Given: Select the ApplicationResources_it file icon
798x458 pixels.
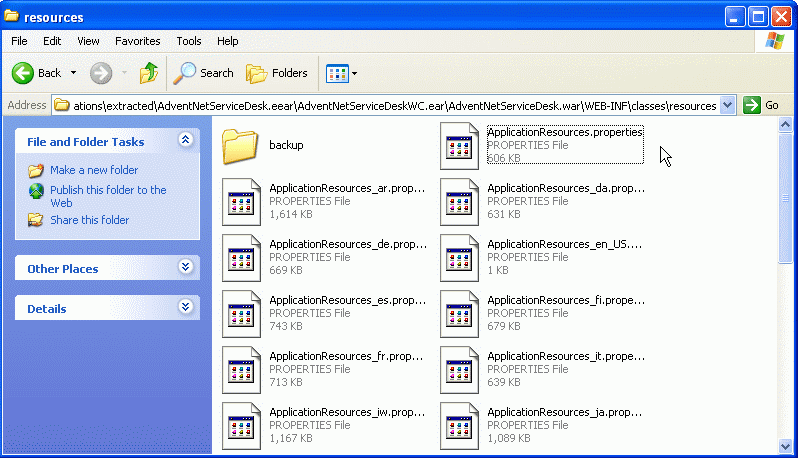Looking at the screenshot, I should (x=459, y=370).
